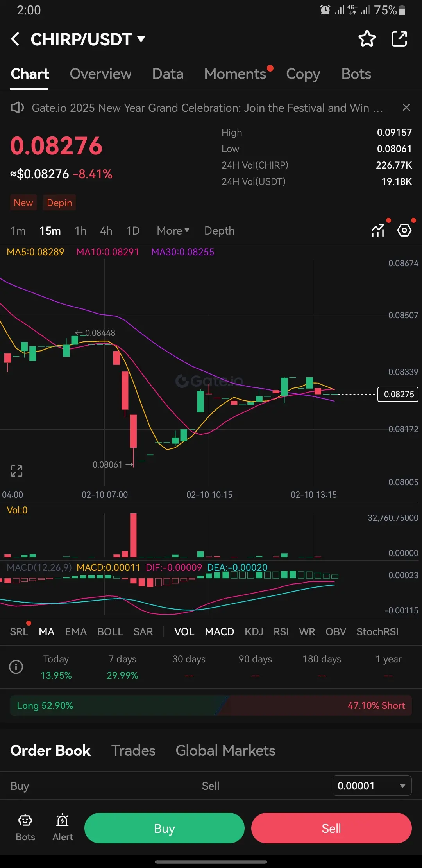Open the share icon
The width and height of the screenshot is (422, 868).
pyautogui.click(x=399, y=39)
